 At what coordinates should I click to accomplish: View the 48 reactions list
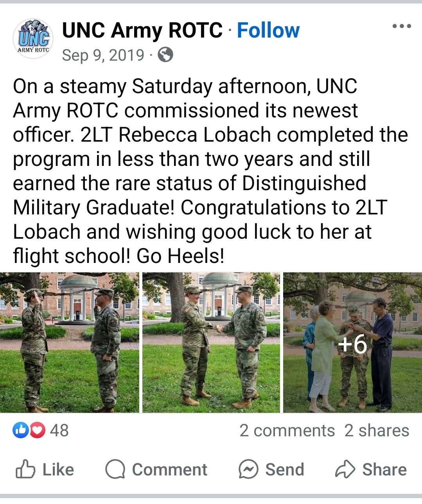click(59, 430)
